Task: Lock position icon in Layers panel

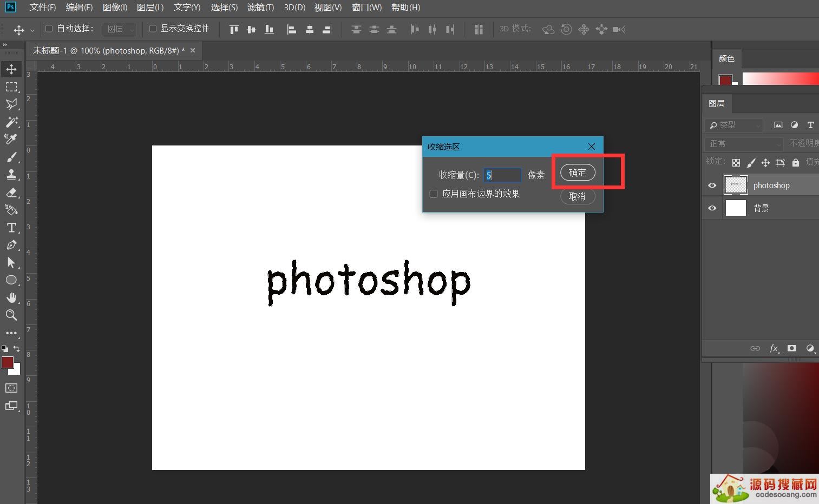Action: click(x=765, y=162)
